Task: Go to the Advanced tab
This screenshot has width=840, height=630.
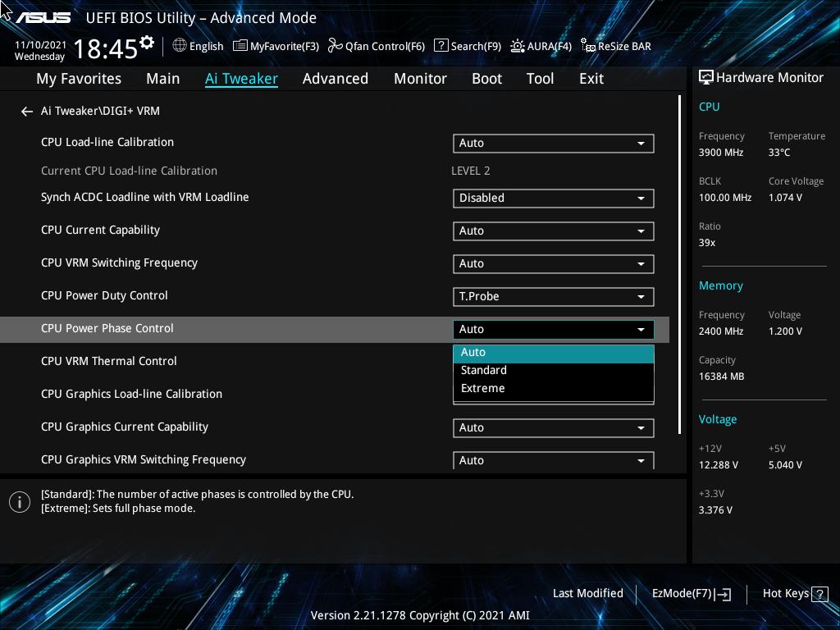Action: click(336, 79)
